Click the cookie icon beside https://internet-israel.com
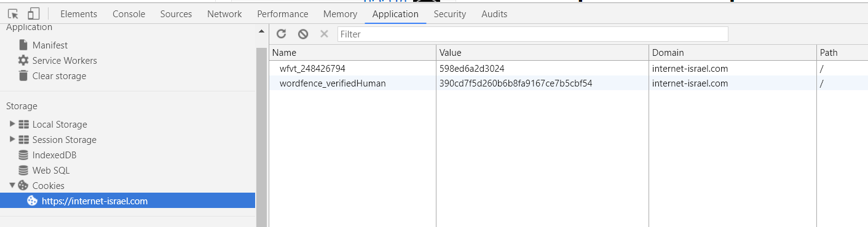868x227 pixels. (33, 201)
